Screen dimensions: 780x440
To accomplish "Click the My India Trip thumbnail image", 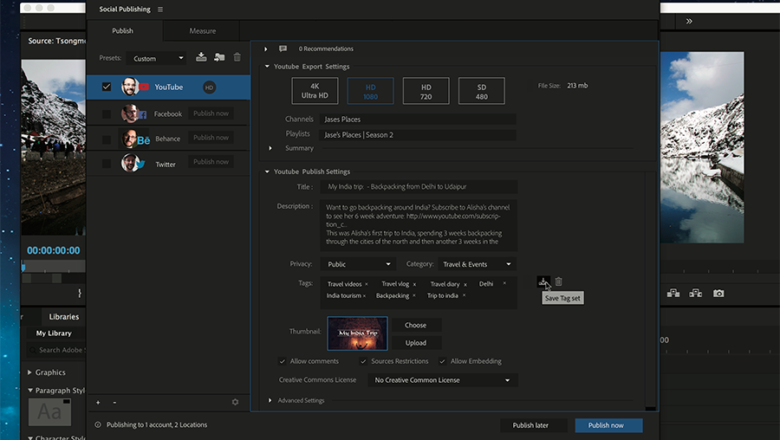I will pos(358,334).
